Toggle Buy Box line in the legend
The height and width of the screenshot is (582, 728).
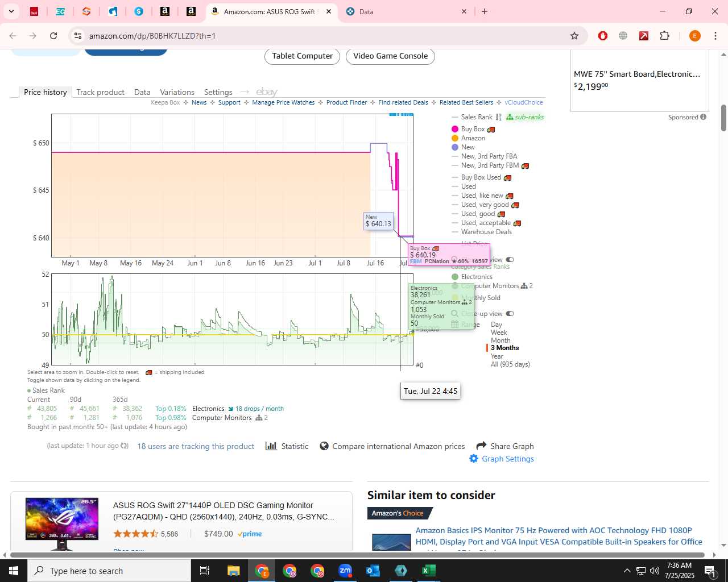point(473,129)
